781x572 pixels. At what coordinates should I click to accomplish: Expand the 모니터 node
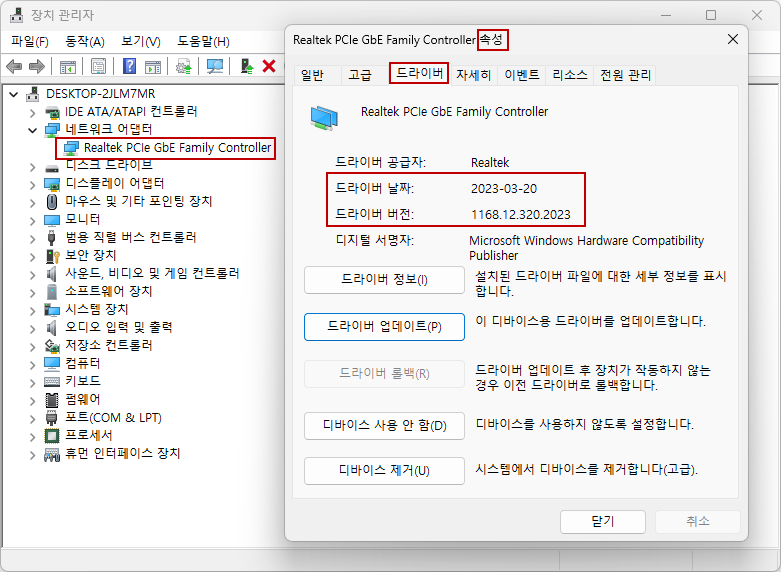coord(32,220)
